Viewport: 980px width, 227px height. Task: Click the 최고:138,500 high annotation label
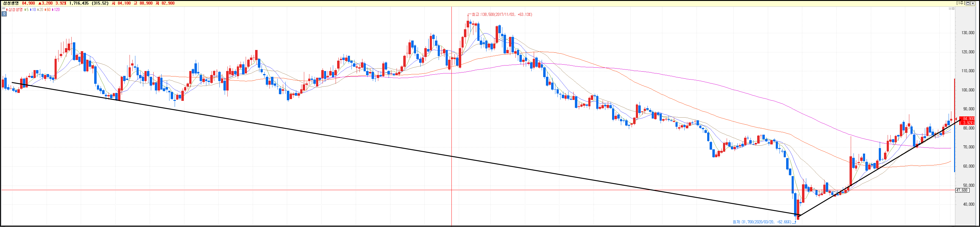point(502,14)
